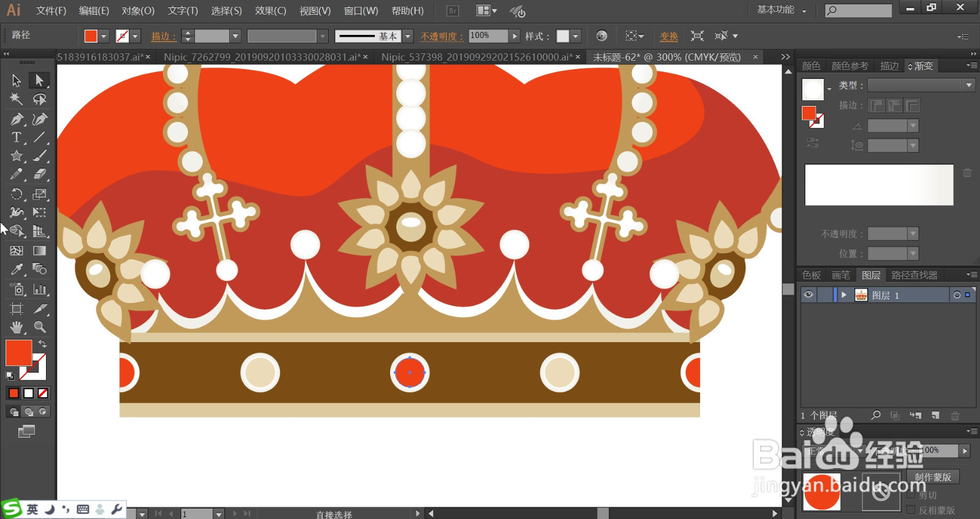This screenshot has width=980, height=519.
Task: Set Gradient fill mode in toolbox
Action: pos(28,394)
